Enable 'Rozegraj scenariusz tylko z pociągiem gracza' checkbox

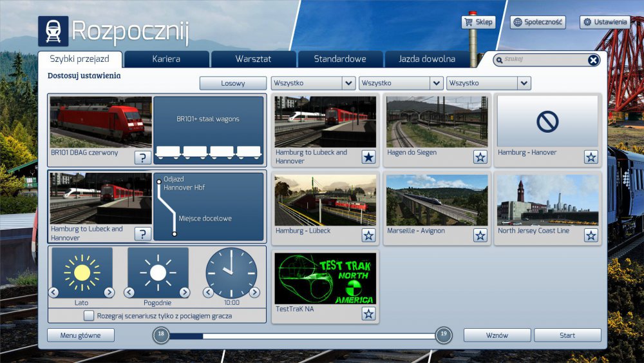click(90, 316)
